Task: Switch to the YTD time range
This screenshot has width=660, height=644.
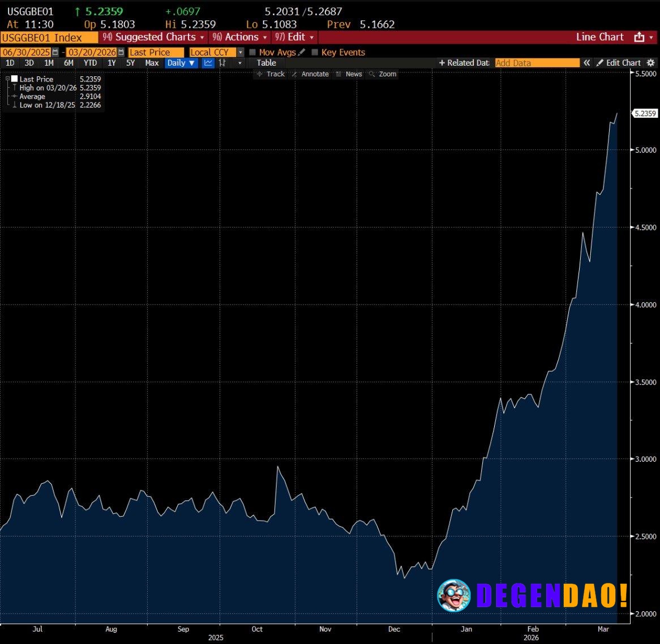Action: (x=90, y=63)
